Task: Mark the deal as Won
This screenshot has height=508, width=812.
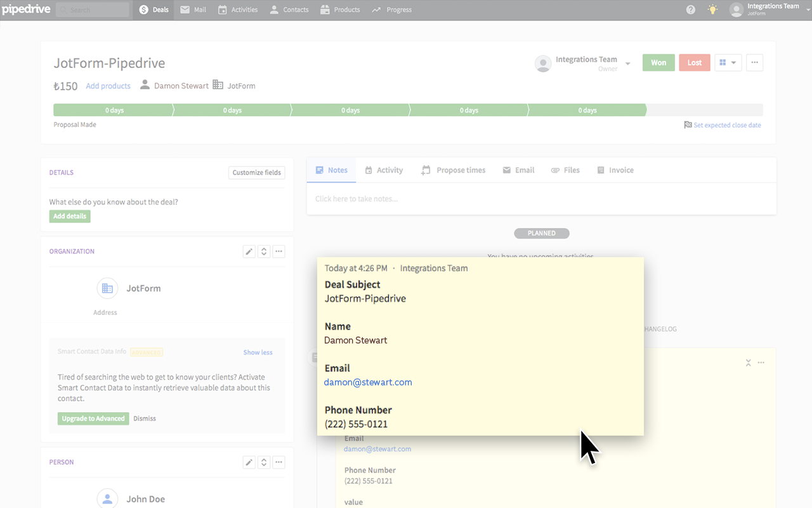Action: [658, 62]
